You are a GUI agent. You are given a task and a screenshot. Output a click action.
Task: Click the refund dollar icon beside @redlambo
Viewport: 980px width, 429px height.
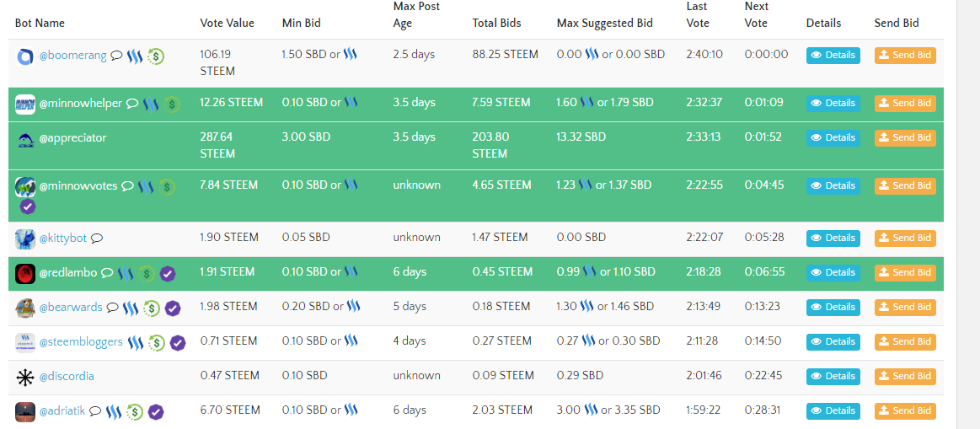coord(147,273)
